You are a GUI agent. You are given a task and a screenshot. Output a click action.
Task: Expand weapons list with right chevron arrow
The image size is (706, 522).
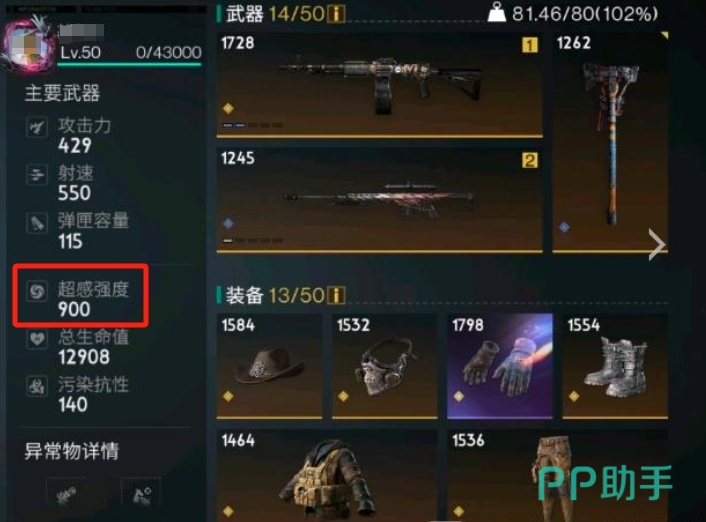tap(656, 245)
